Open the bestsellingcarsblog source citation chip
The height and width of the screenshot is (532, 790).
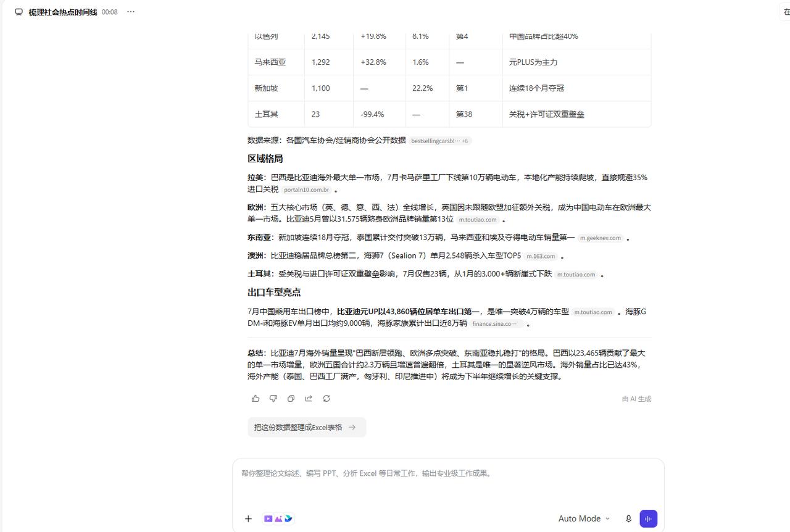point(440,141)
